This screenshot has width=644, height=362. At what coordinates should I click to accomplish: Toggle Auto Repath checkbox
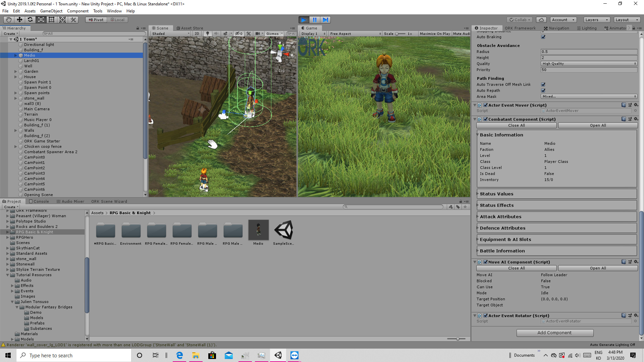click(x=543, y=90)
